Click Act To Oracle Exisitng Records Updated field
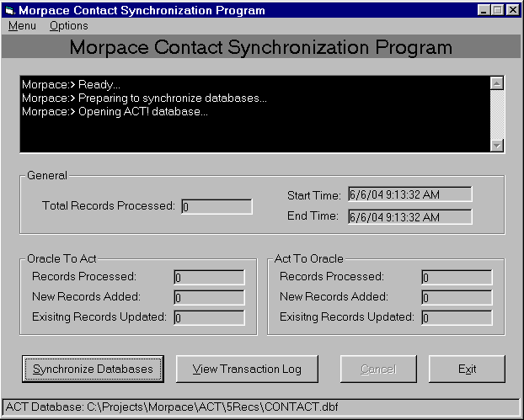The height and width of the screenshot is (420, 524). (457, 317)
